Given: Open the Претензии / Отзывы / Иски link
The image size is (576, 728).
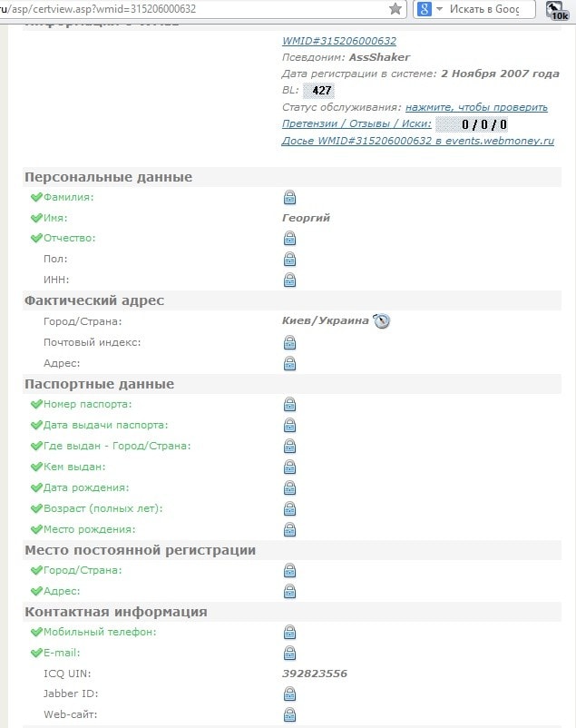Looking at the screenshot, I should click(x=356, y=123).
